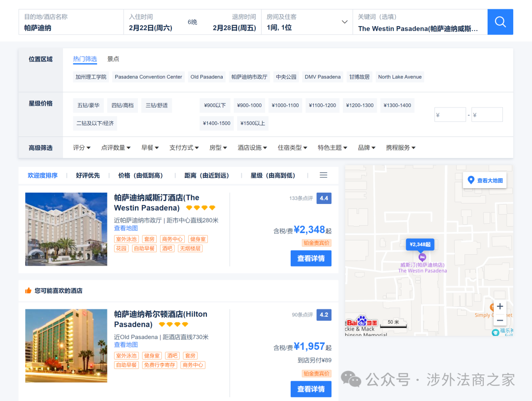Viewport: 532px width, 401px height.
Task: Toggle the ¥1100-1200 price filter
Action: 322,105
